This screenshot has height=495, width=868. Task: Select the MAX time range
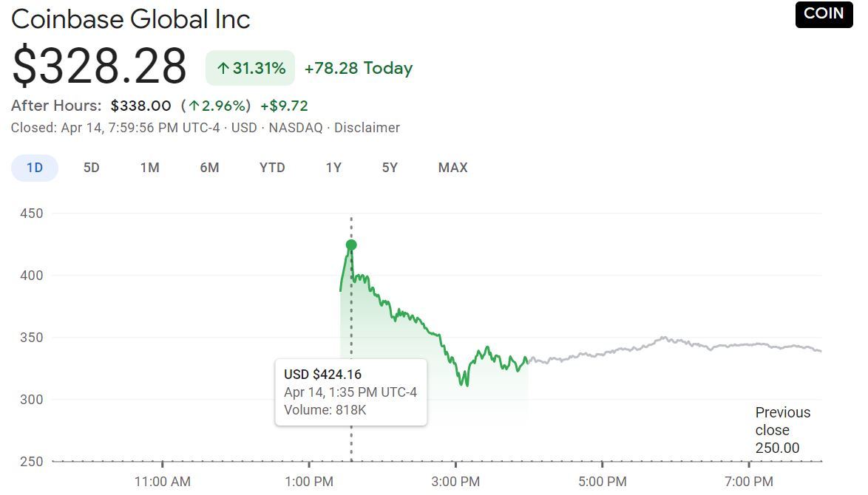click(x=452, y=168)
